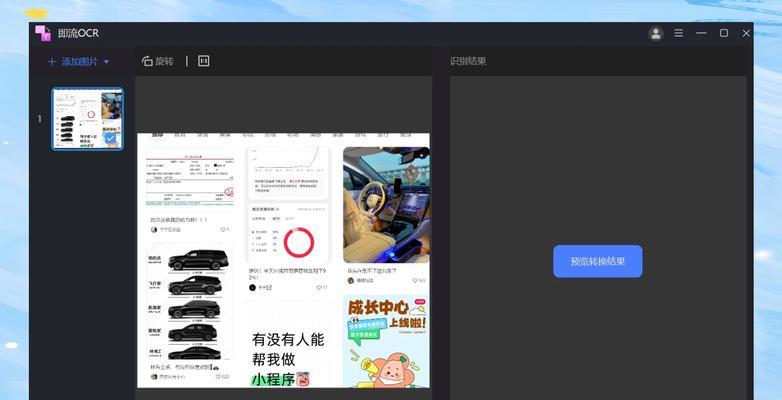This screenshot has width=782, height=400.
Task: Click the 预览转换结果 button
Action: pos(597,261)
